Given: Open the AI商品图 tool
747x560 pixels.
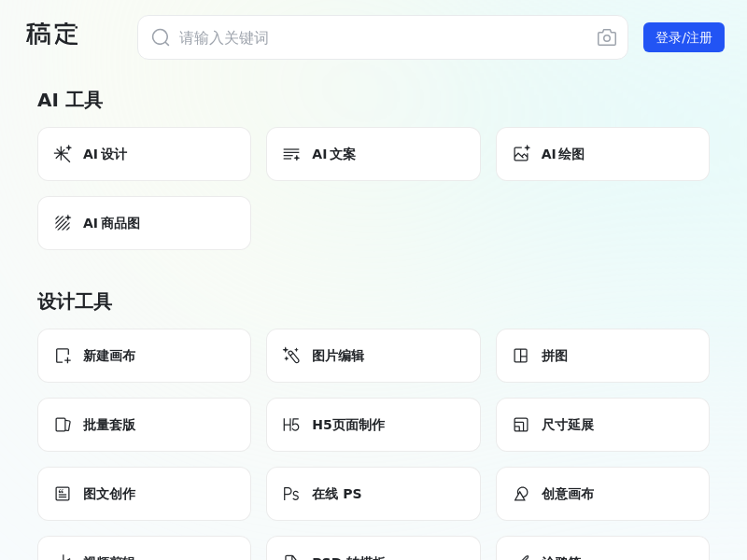Looking at the screenshot, I should [144, 223].
